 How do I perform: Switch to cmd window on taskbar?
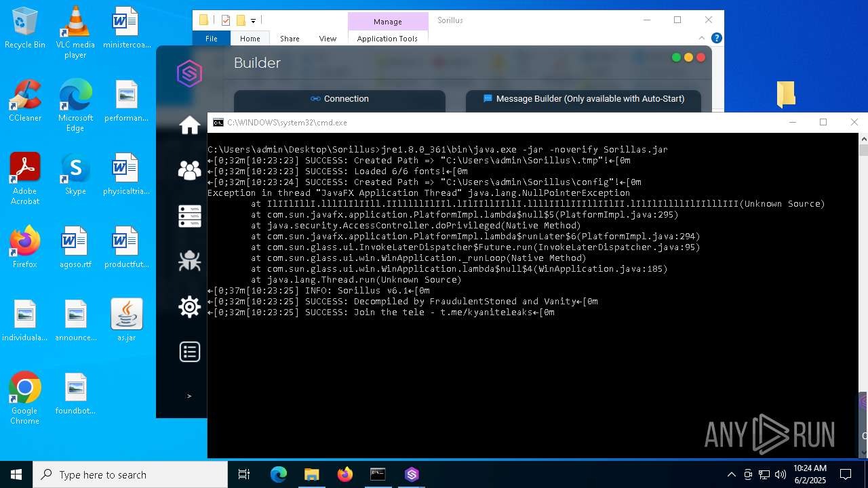pos(378,474)
